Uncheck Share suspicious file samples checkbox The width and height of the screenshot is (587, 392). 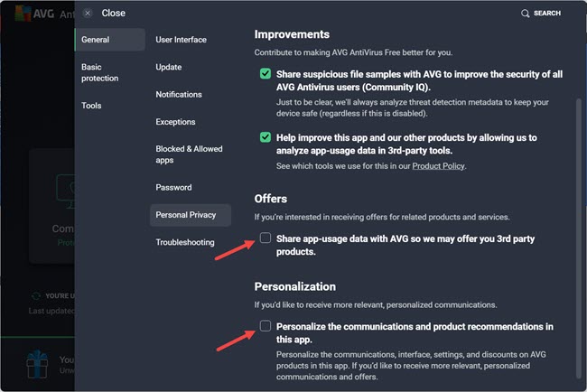click(x=265, y=73)
